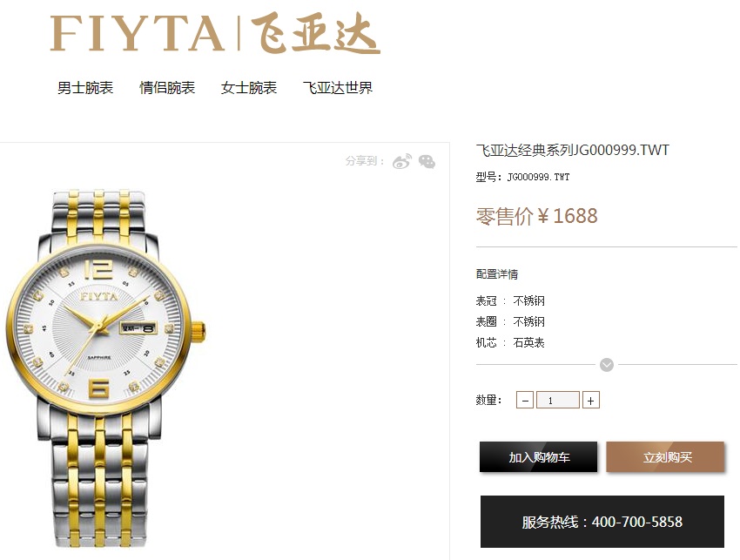Increase quantity with plus button
The width and height of the screenshot is (740, 560).
(591, 401)
